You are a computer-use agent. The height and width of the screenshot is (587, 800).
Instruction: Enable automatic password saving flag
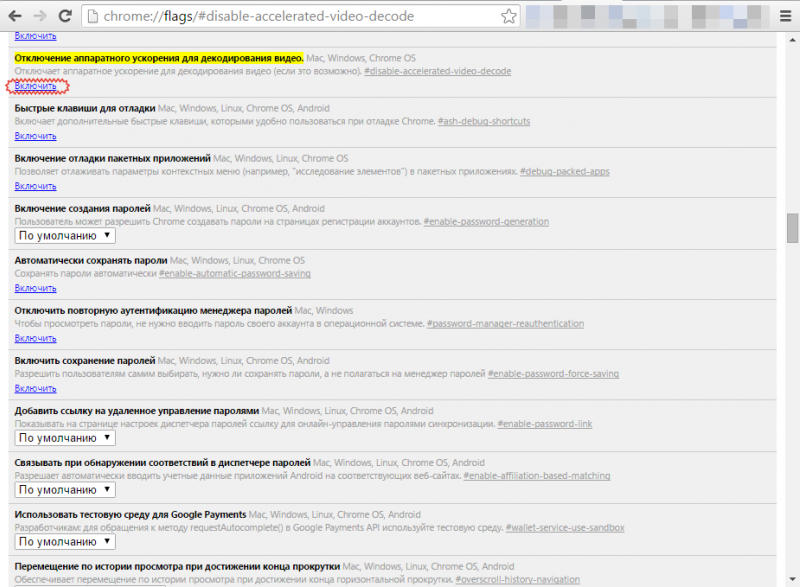pyautogui.click(x=36, y=288)
